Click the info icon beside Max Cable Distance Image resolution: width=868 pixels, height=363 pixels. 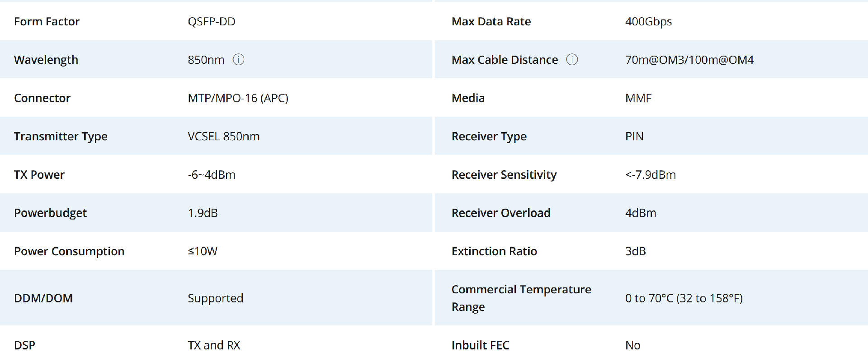572,60
